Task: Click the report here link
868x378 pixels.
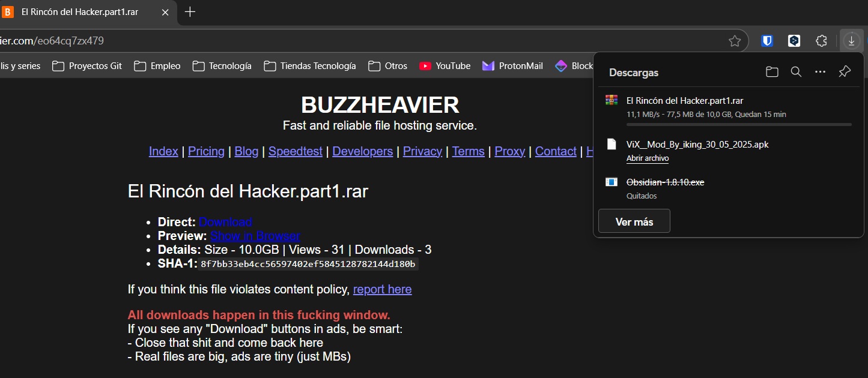Action: point(382,289)
